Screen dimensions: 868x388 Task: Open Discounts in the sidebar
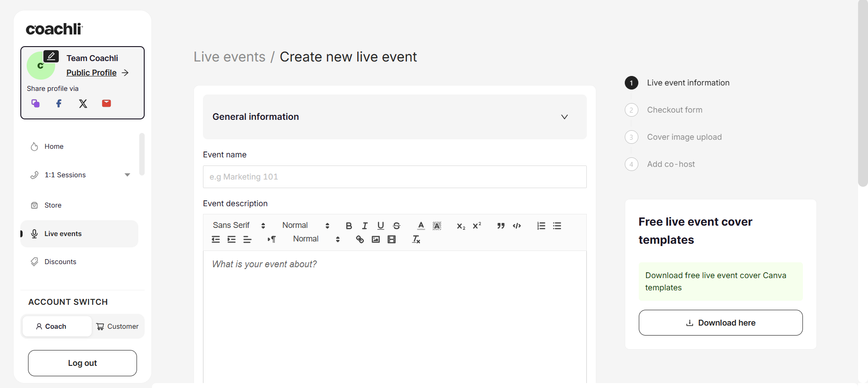pos(60,262)
